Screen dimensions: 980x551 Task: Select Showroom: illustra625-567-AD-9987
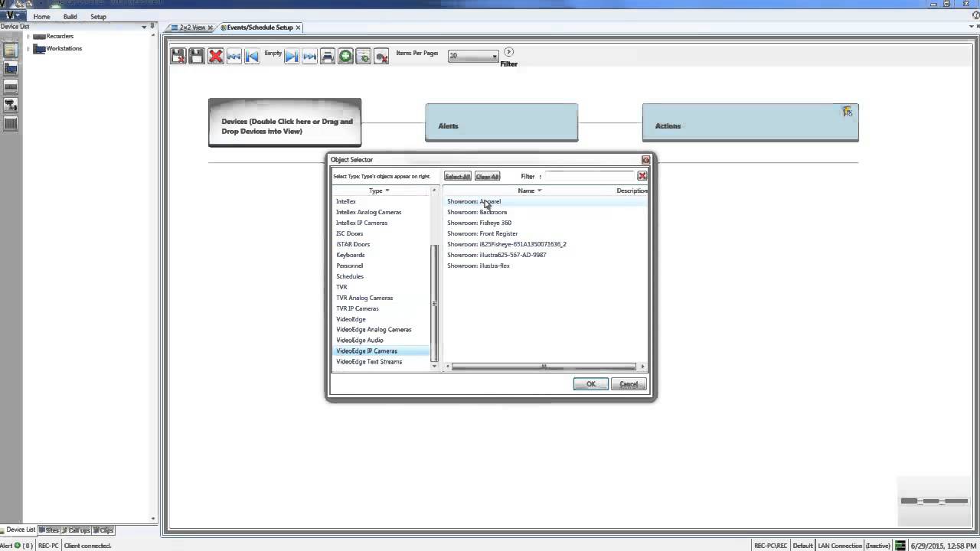click(x=497, y=255)
